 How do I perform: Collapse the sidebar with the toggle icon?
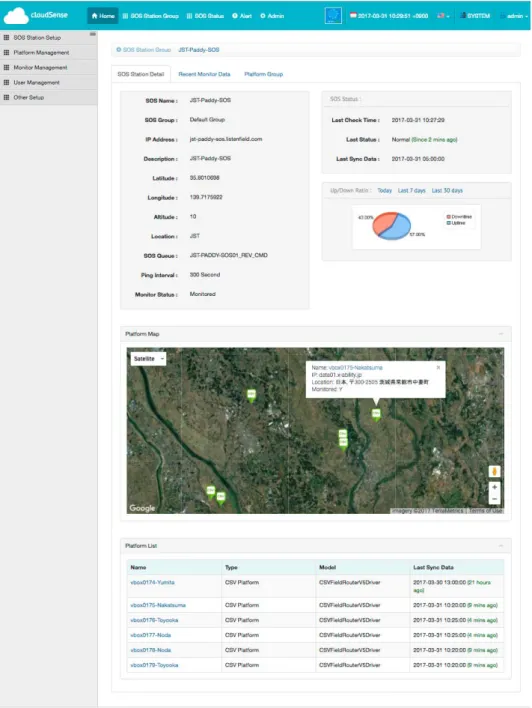(93, 34)
